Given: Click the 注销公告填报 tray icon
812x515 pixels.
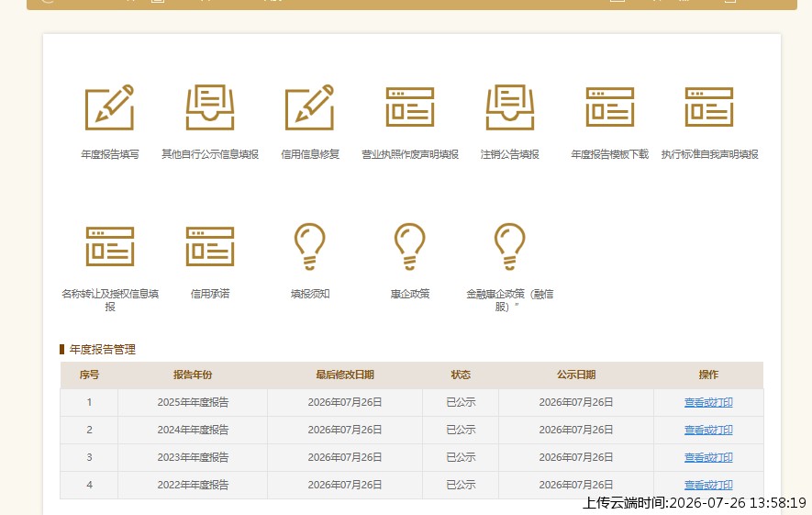Looking at the screenshot, I should 509,107.
